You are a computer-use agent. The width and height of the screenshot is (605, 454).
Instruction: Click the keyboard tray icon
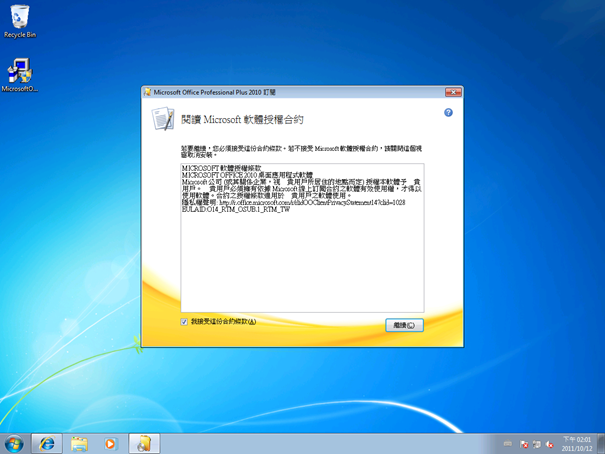pyautogui.click(x=508, y=444)
